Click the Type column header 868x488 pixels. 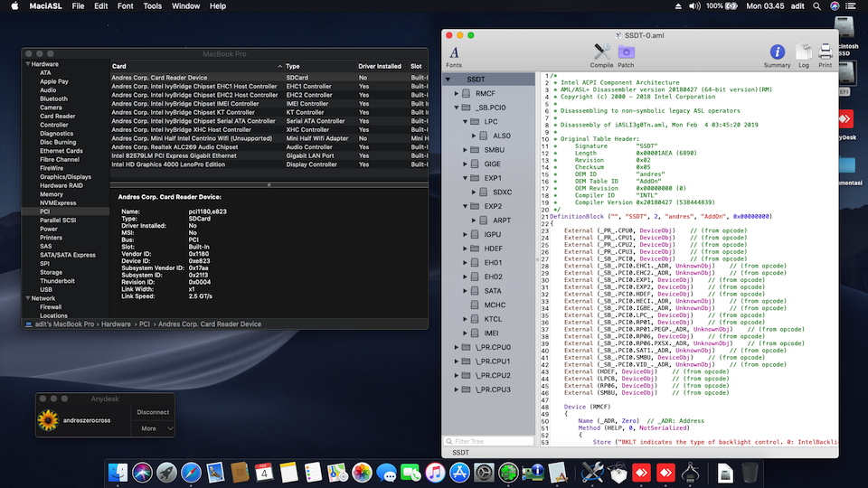[320, 66]
